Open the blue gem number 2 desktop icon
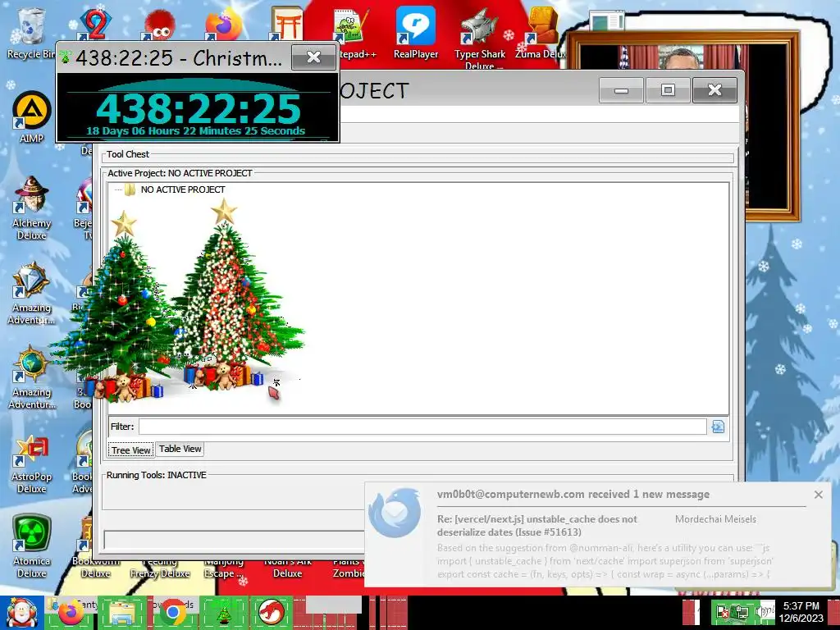This screenshot has width=840, height=630. [94, 24]
